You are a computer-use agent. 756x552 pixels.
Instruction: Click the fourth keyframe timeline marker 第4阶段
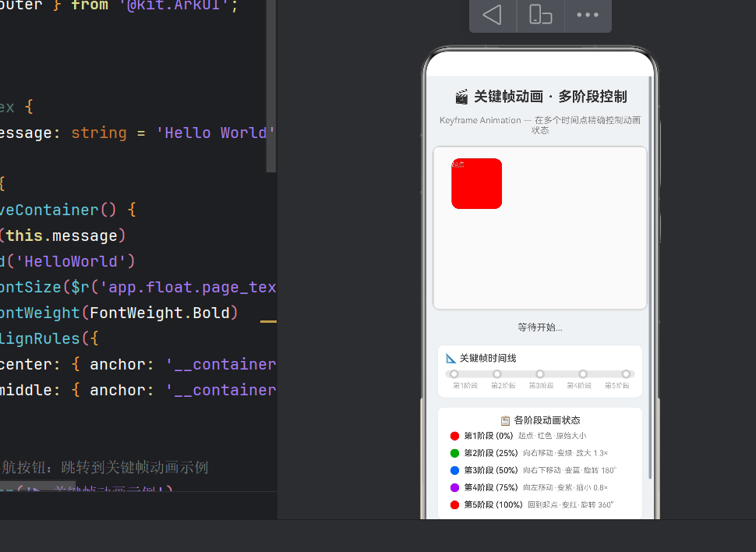[x=583, y=374]
